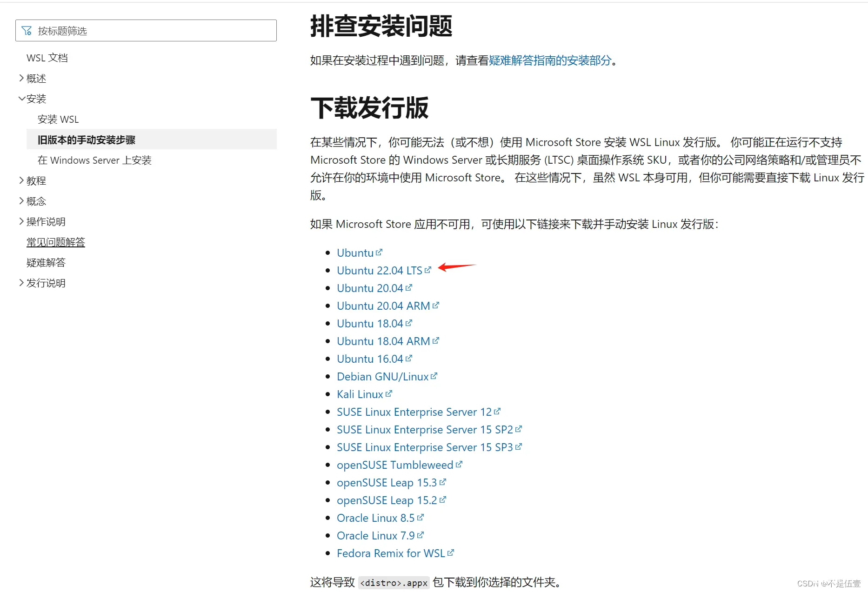Open SUSE Linux Enterprise Server 15 SP3 link
The width and height of the screenshot is (868, 592).
(x=425, y=447)
